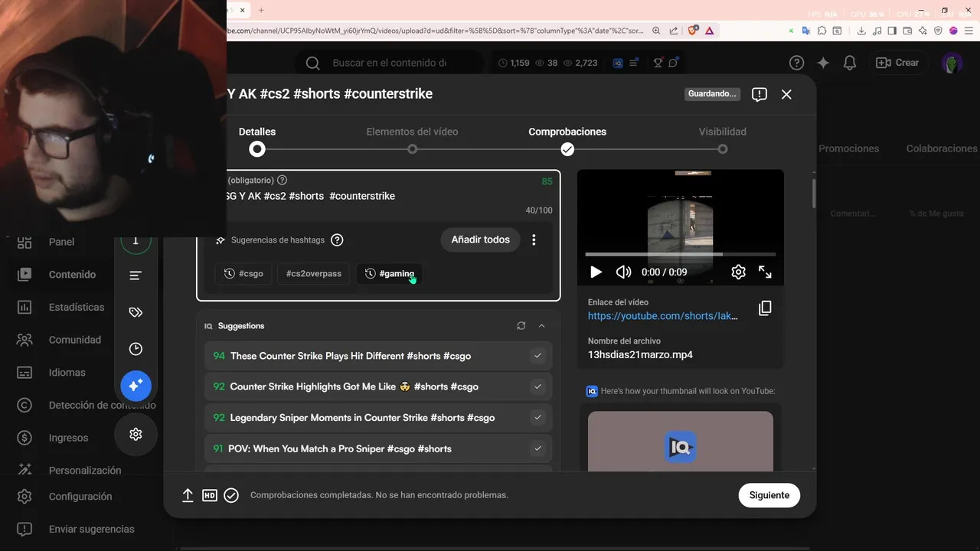Screen dimensions: 980x551
Task: Open Enviar sugerencias in the sidebar
Action: [91, 529]
